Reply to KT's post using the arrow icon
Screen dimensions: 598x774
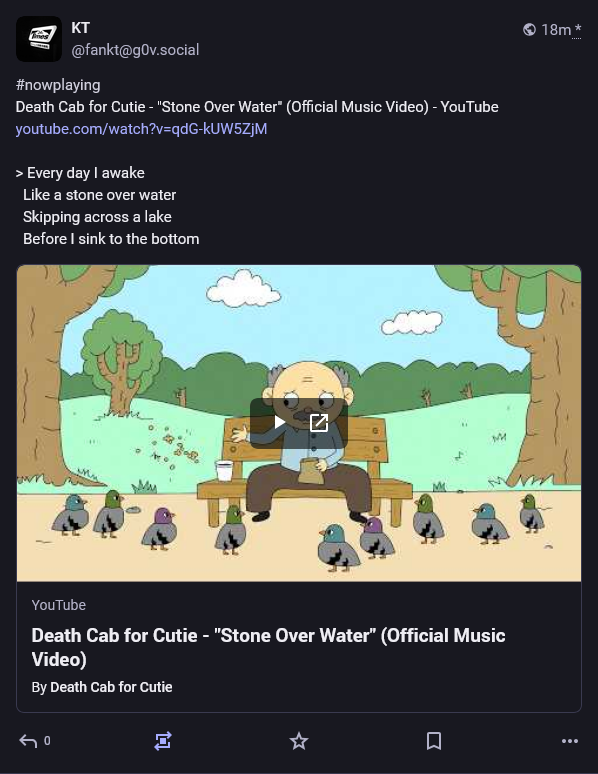coord(28,741)
